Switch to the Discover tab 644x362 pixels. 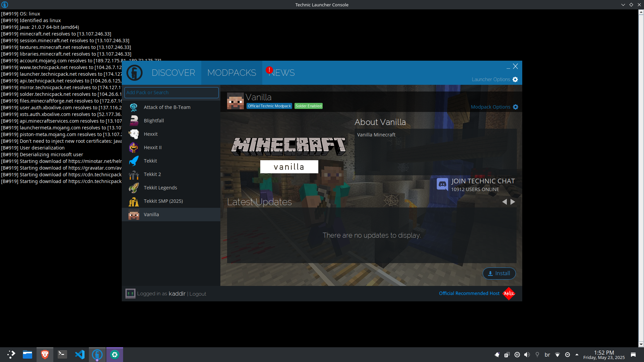click(173, 73)
